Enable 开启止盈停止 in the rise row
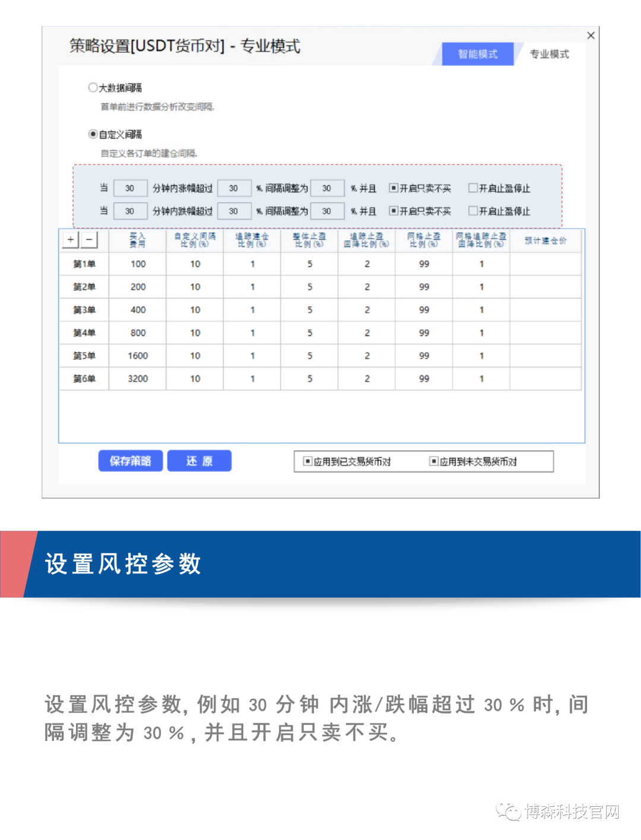Image resolution: width=641 pixels, height=840 pixels. coord(473,188)
